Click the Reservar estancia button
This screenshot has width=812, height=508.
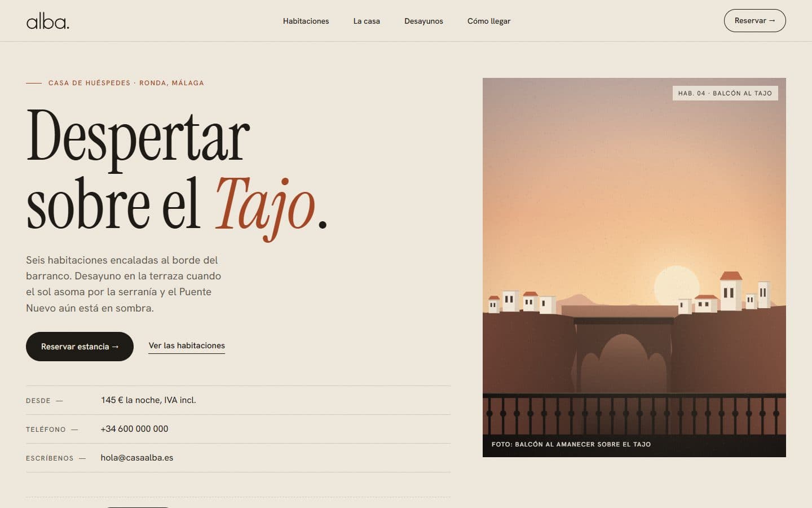point(80,347)
